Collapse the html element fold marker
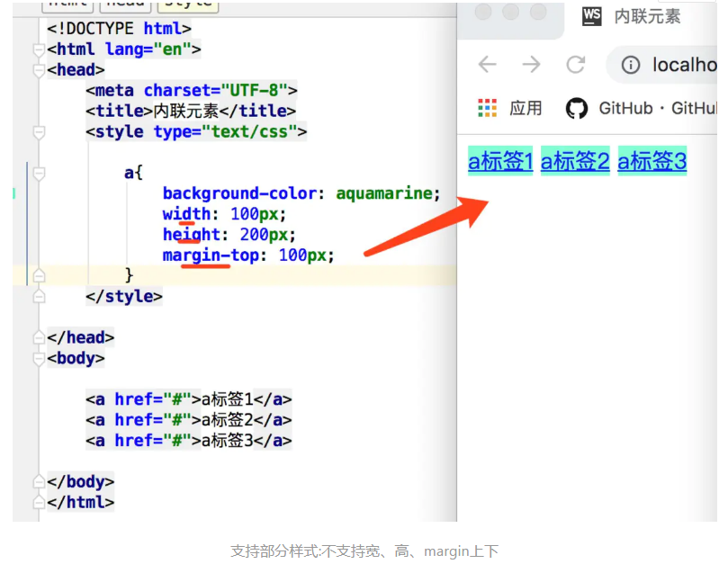The height and width of the screenshot is (564, 728). tap(38, 49)
